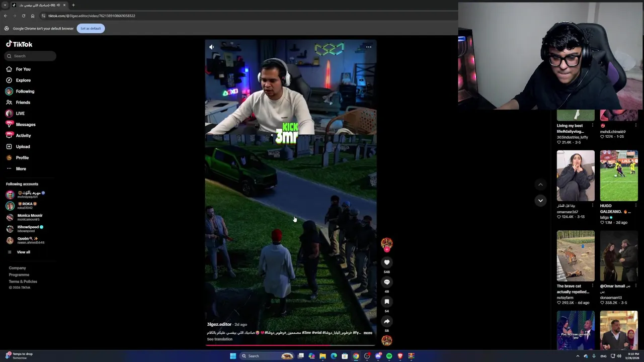Open omarnasr267 video thumbnail
The width and height of the screenshot is (644, 362).
[576, 175]
